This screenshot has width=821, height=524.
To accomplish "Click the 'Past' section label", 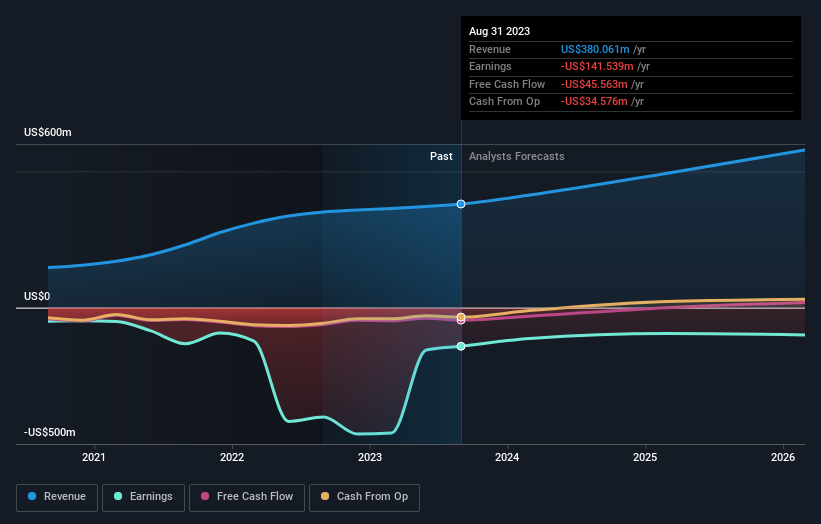I will pyautogui.click(x=441, y=157).
